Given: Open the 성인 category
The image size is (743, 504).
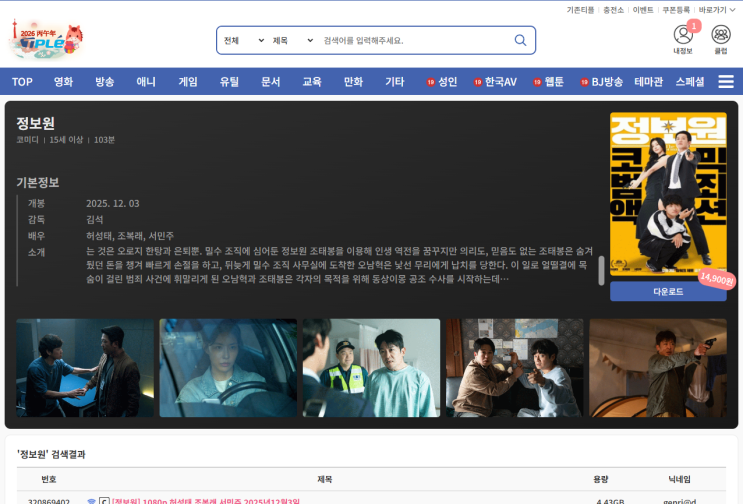Looking at the screenshot, I should tap(442, 81).
